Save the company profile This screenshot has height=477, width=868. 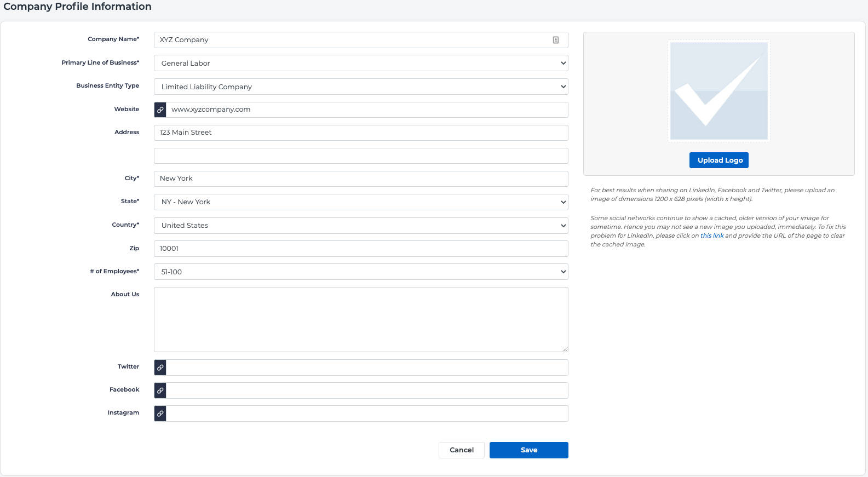(x=528, y=450)
